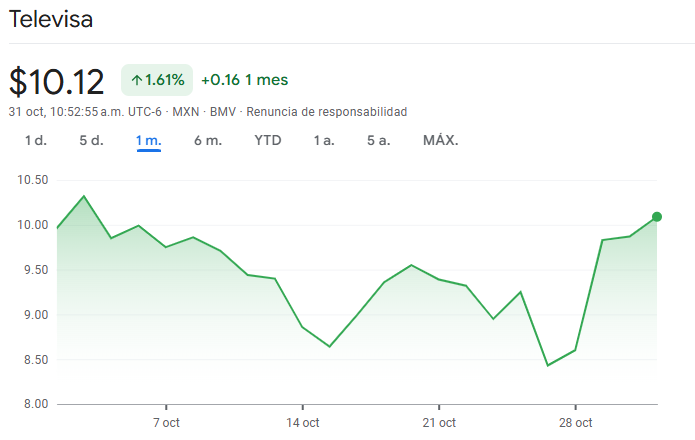Click the 28 oct axis label
The width and height of the screenshot is (695, 440).
(x=575, y=423)
